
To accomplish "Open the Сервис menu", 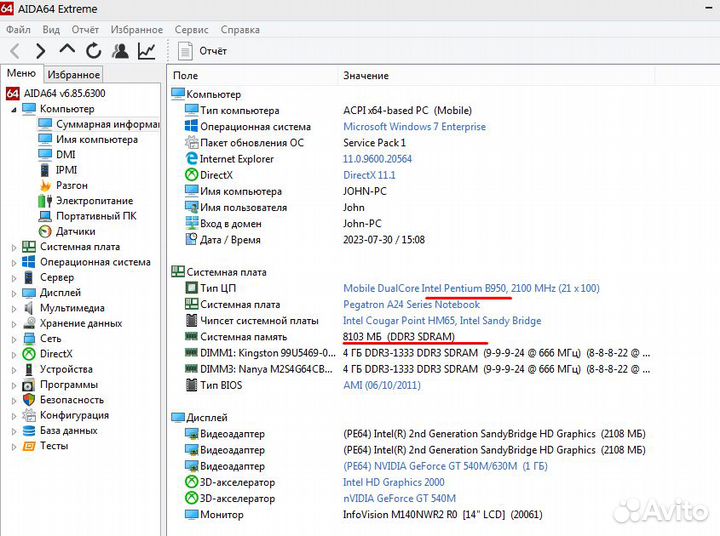I will coord(191,30).
